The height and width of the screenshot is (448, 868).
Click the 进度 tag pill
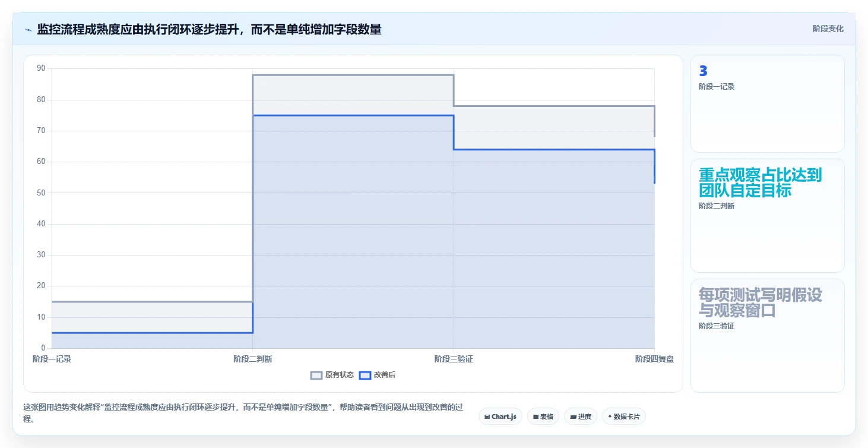pyautogui.click(x=581, y=417)
